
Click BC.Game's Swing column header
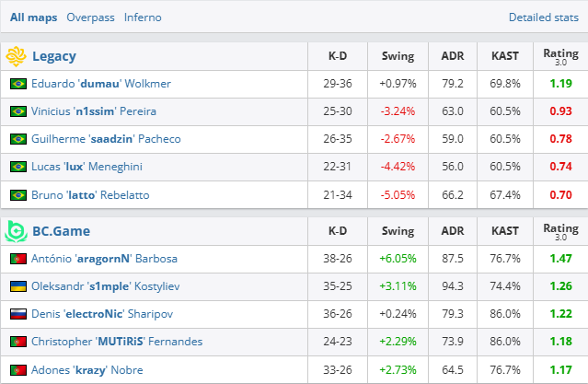click(x=398, y=231)
